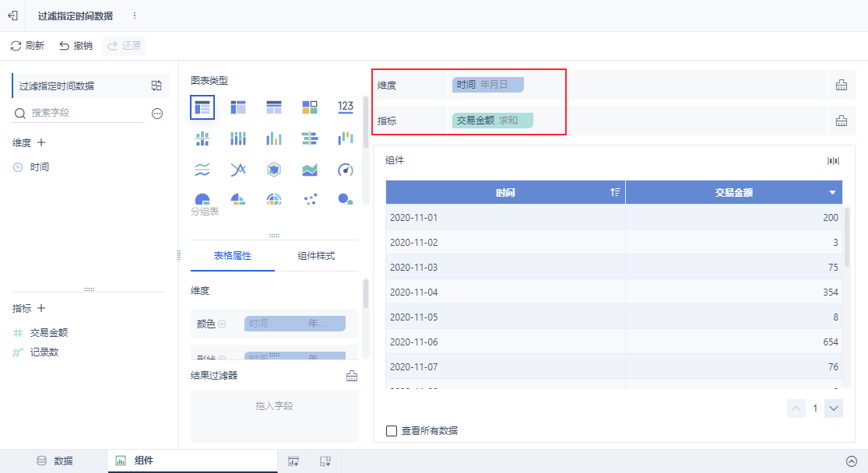Switch to the 表格属性 tab
The image size is (868, 473).
pyautogui.click(x=233, y=256)
